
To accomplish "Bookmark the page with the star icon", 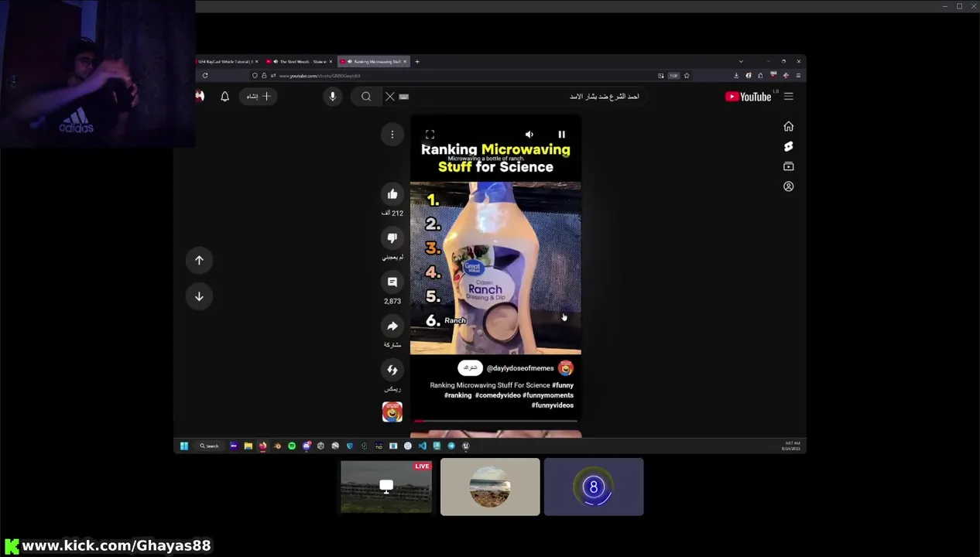I will coord(687,76).
